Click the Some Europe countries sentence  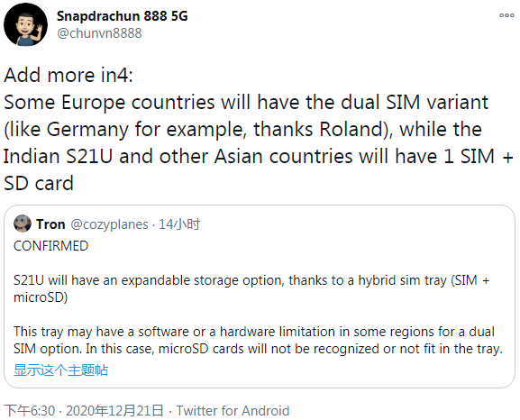click(x=246, y=102)
